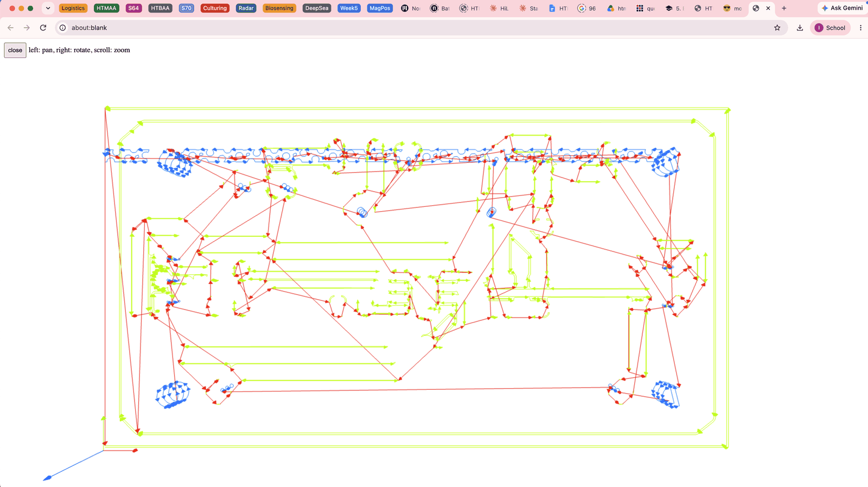This screenshot has height=487, width=868.
Task: Click the blue axis arrow in the viewer
Action: [x=73, y=465]
